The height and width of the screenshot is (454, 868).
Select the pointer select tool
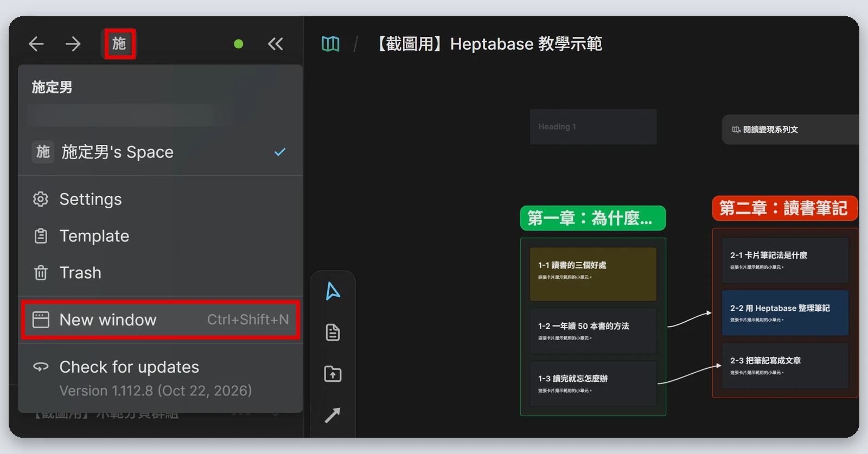click(x=333, y=291)
